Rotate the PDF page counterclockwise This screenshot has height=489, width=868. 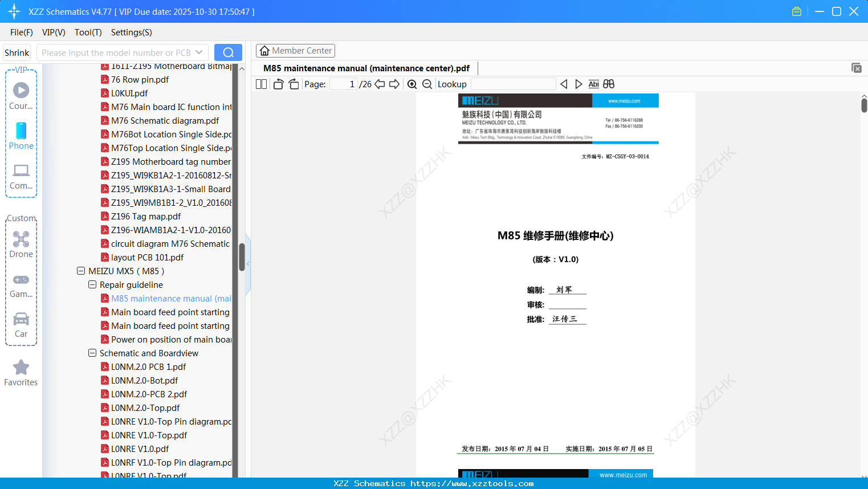pyautogui.click(x=278, y=84)
